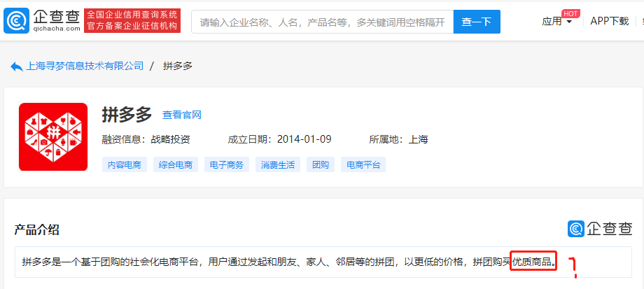Click the 拼多多 company title
644x289 pixels.
pyautogui.click(x=127, y=114)
